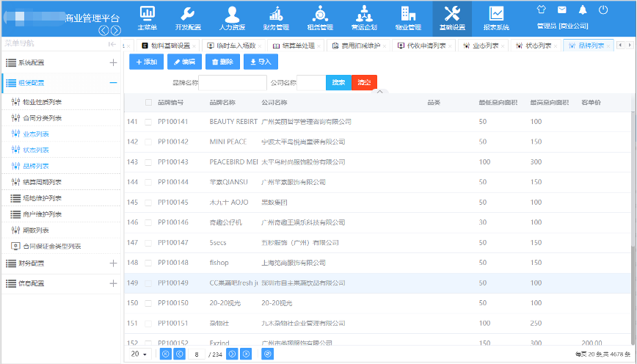The image size is (637, 364).
Task: Click the notification bell icon
Action: 583,10
